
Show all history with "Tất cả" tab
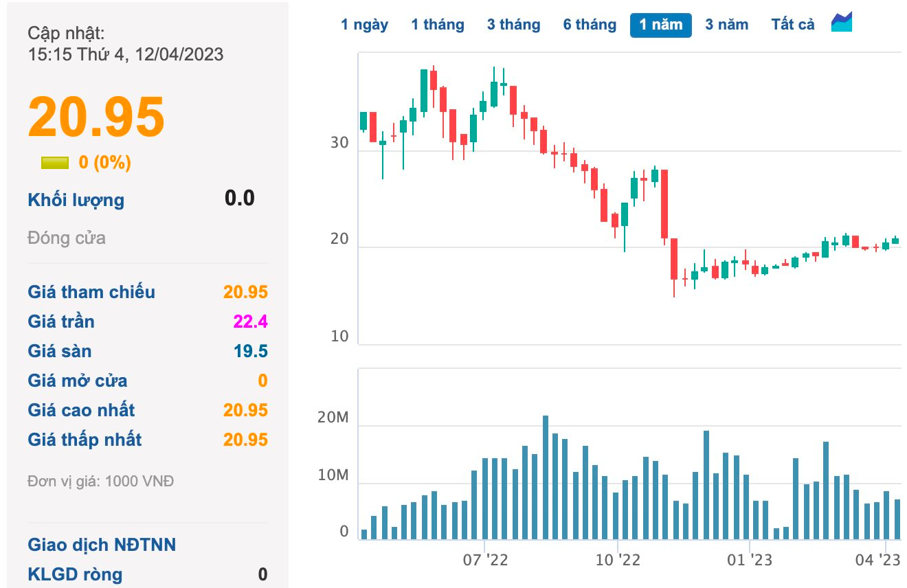tap(793, 25)
